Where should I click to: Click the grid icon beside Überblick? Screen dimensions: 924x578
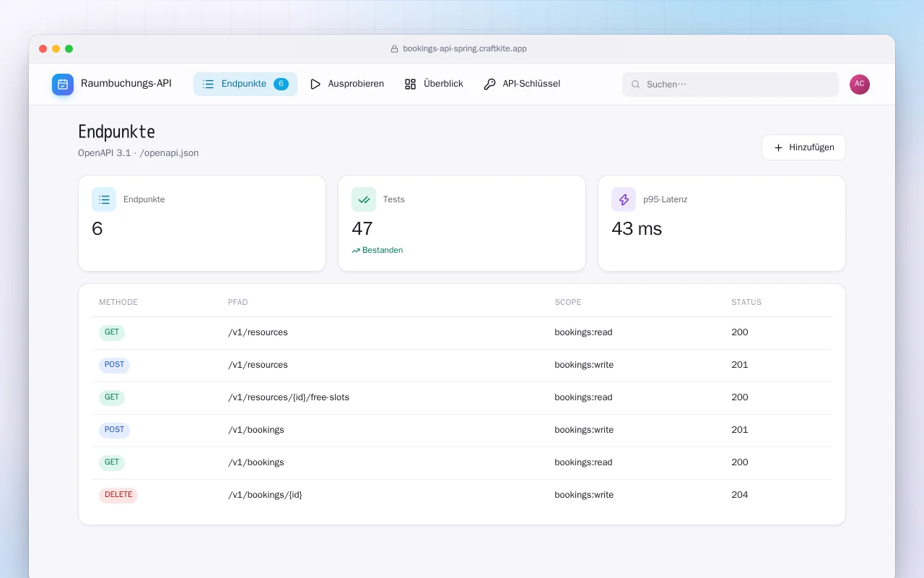(411, 84)
